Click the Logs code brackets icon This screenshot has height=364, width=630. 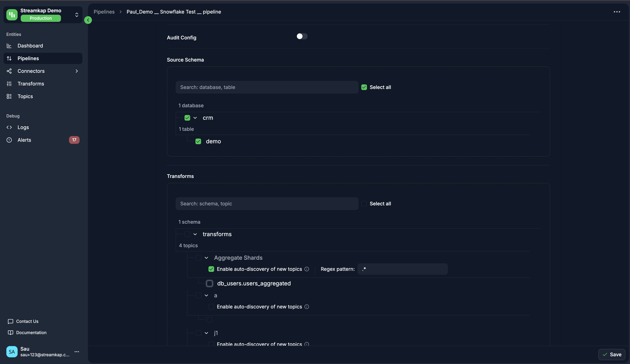[9, 127]
